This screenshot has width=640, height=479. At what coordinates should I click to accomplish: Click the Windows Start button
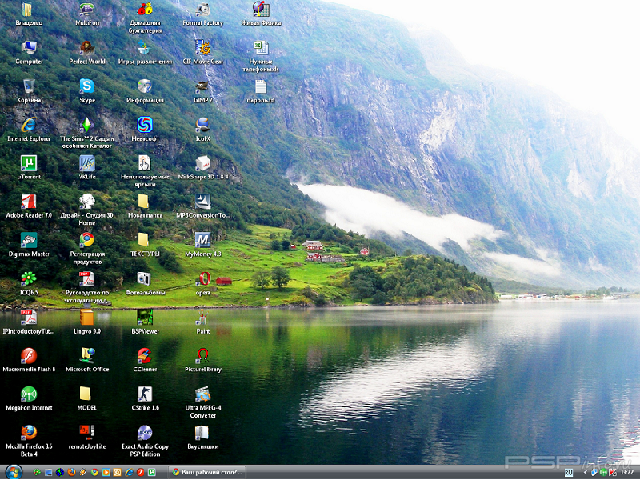point(13,471)
